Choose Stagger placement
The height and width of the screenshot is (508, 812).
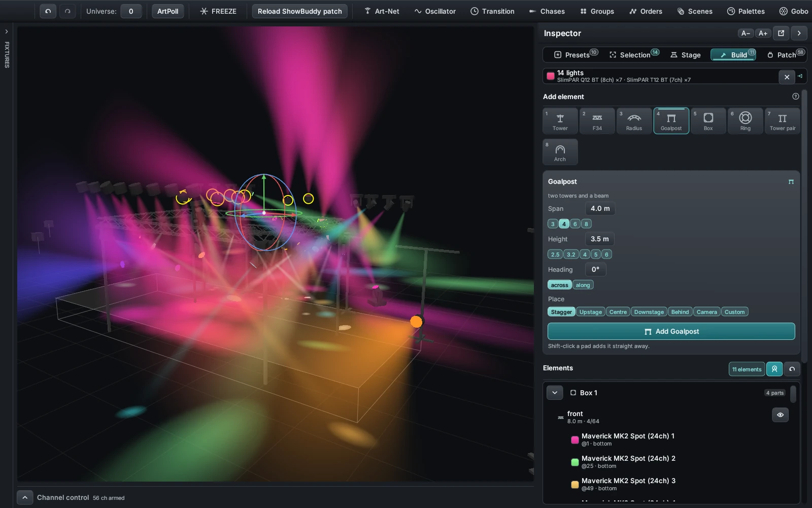561,312
